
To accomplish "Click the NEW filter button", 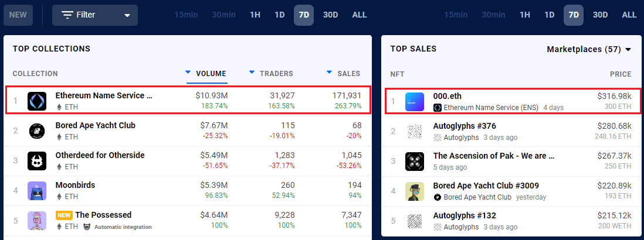I will coord(18,15).
